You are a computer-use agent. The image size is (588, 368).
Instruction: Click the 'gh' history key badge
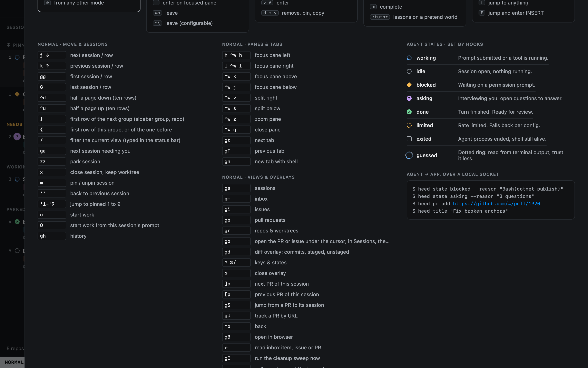tap(52, 236)
